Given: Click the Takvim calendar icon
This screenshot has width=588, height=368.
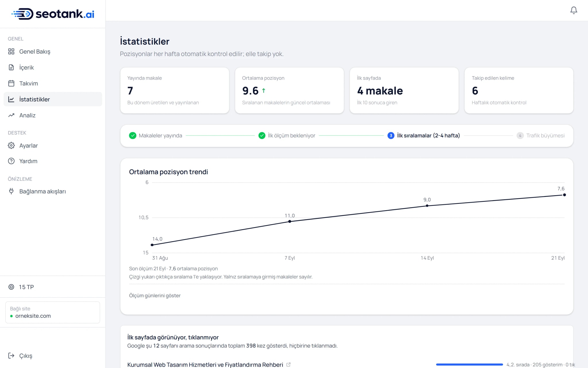Looking at the screenshot, I should 11,83.
